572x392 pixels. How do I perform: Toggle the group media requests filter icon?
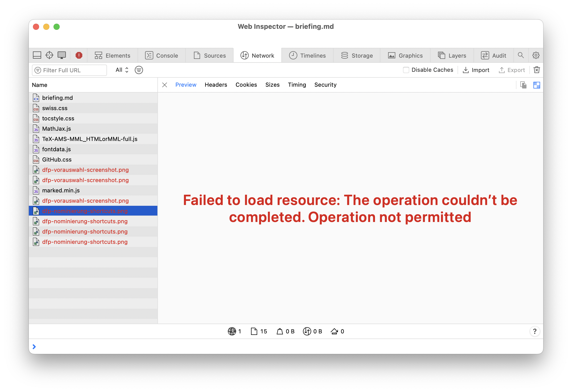pos(139,70)
